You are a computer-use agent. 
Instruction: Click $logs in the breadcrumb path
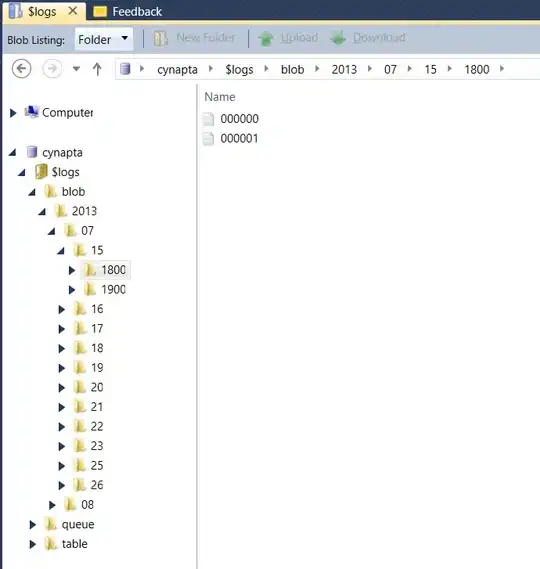click(239, 69)
